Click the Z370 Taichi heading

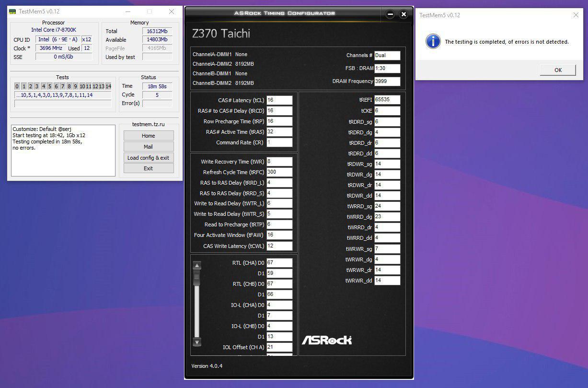[221, 34]
